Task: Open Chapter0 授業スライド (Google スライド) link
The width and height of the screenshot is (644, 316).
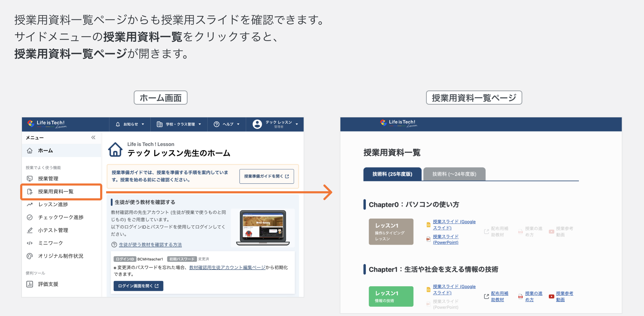Action: click(454, 225)
